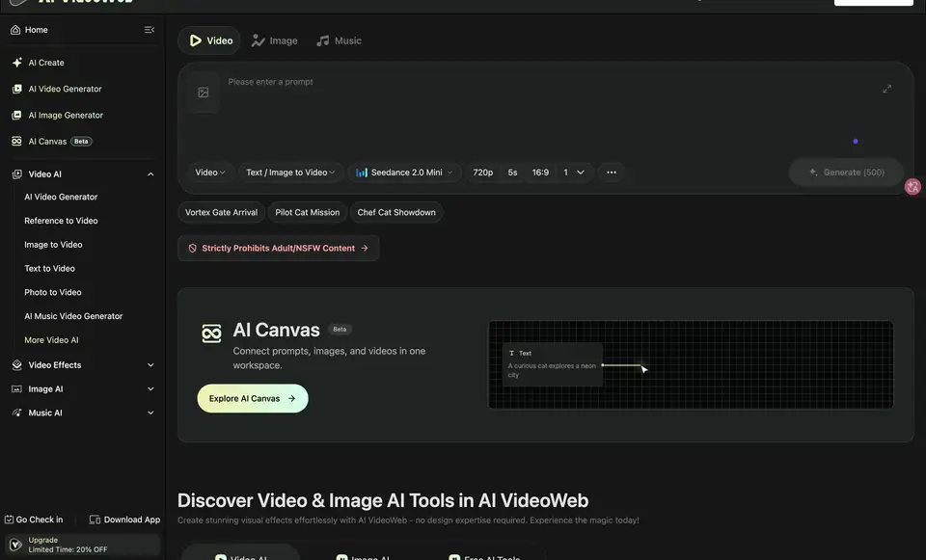Image resolution: width=926 pixels, height=560 pixels.
Task: Click into the prompt text field
Action: [x=546, y=112]
